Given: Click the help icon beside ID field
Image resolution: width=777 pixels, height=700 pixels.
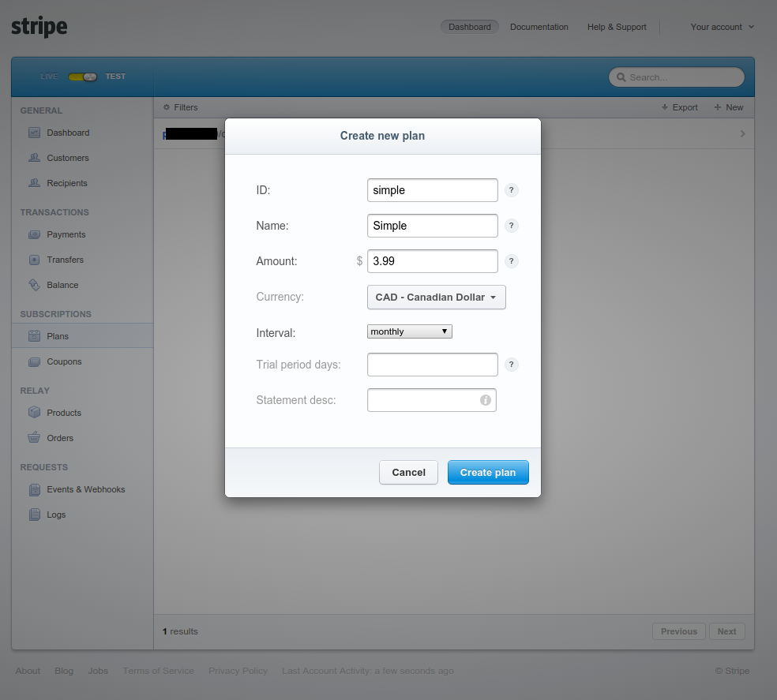Looking at the screenshot, I should (511, 190).
